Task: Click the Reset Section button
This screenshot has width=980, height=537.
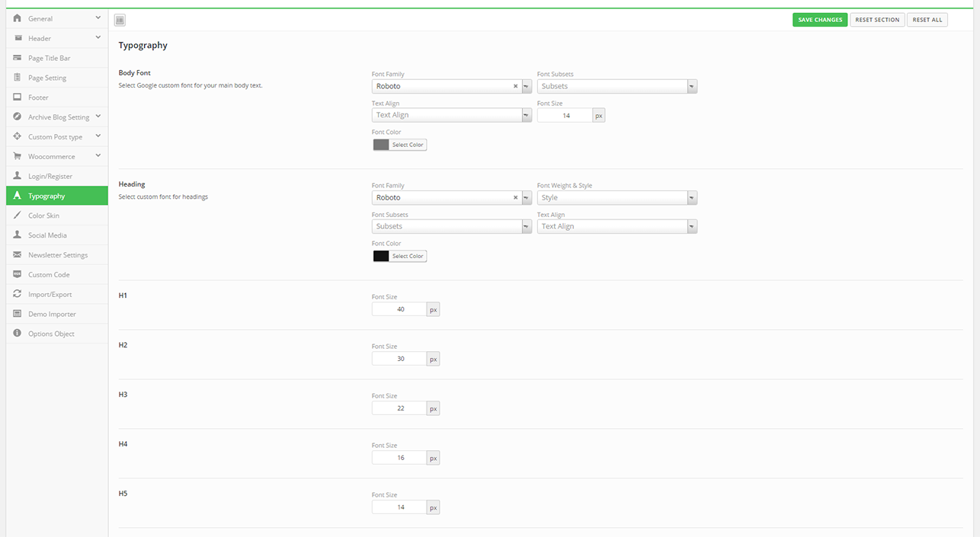Action: (x=877, y=20)
